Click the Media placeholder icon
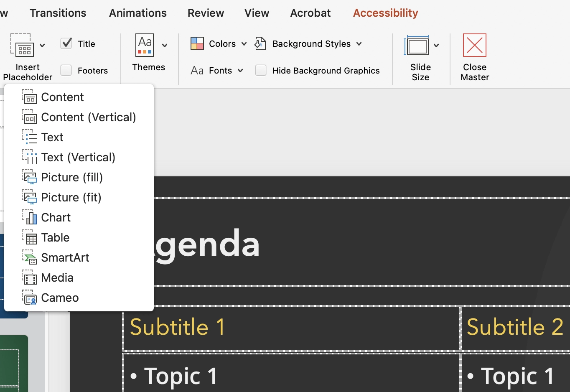 29,277
